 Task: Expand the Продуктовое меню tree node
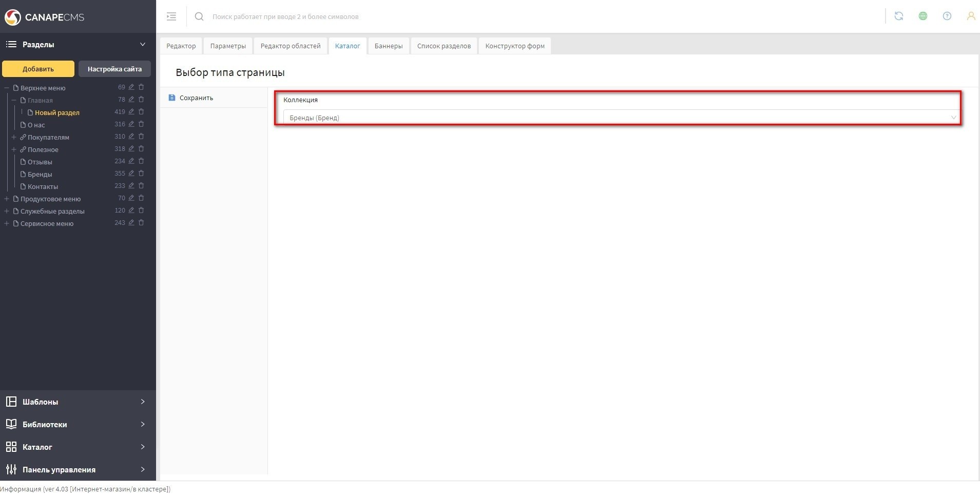coord(7,199)
